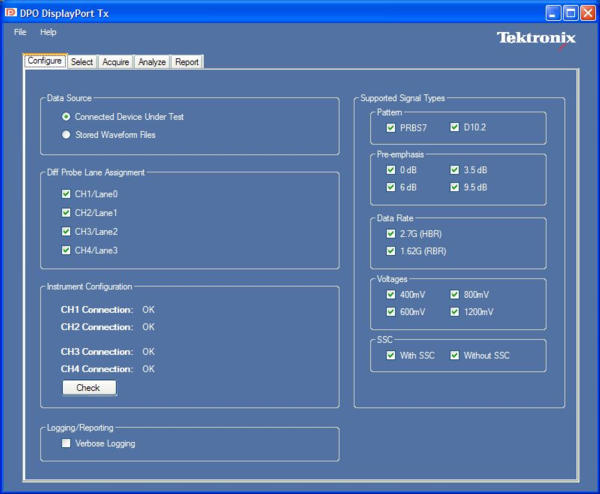Open the Report tab
This screenshot has width=600, height=494.
click(187, 62)
